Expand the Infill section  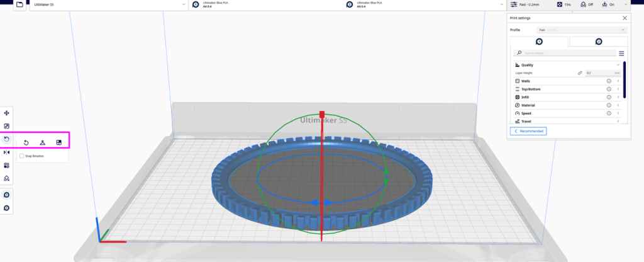[618, 97]
